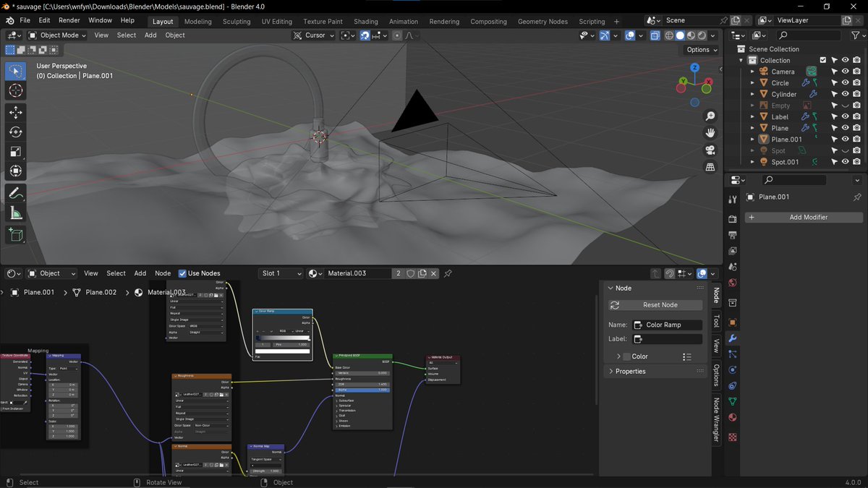Image resolution: width=868 pixels, height=488 pixels.
Task: Open the Texture properties checker tab
Action: (x=733, y=437)
